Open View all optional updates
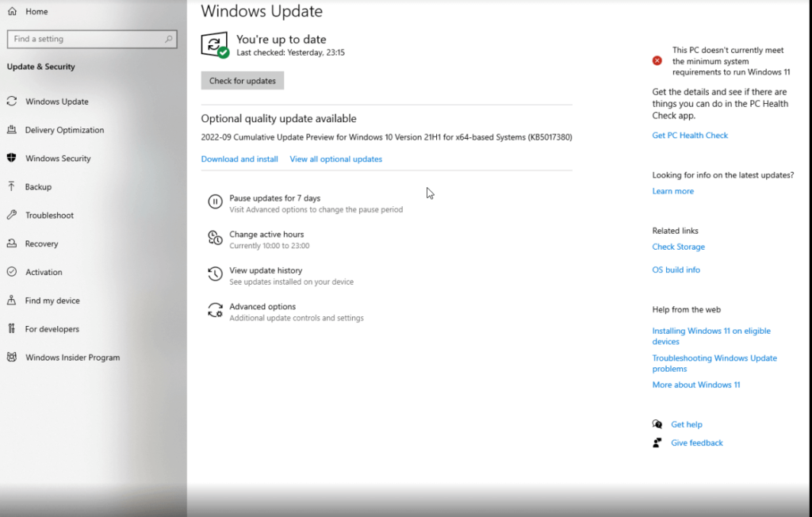 pos(335,159)
